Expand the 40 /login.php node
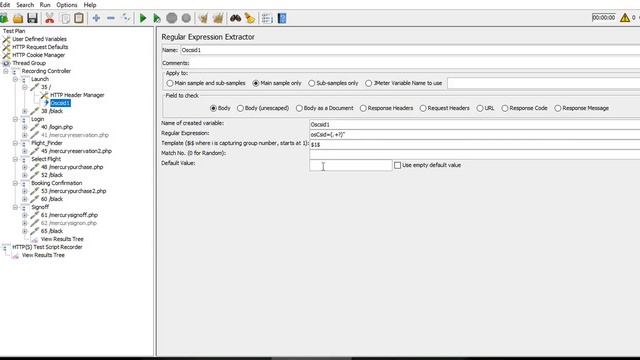Viewport: 640px width, 360px height. tap(25, 127)
